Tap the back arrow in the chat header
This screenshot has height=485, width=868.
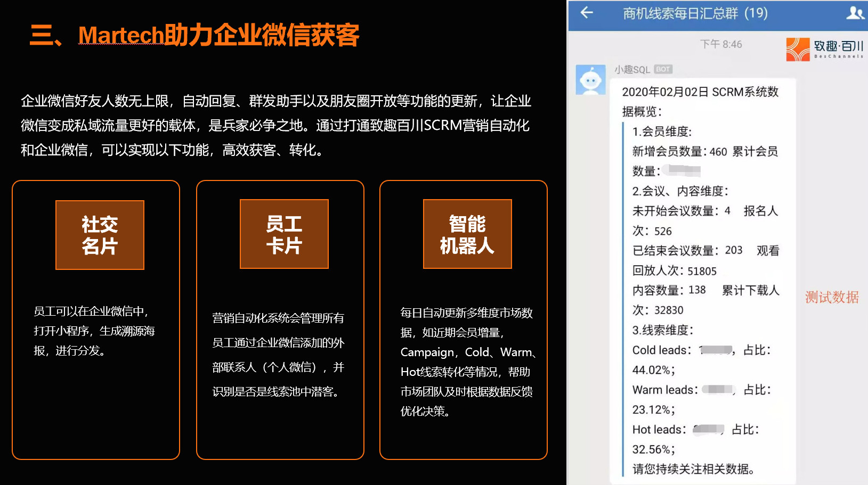(587, 12)
